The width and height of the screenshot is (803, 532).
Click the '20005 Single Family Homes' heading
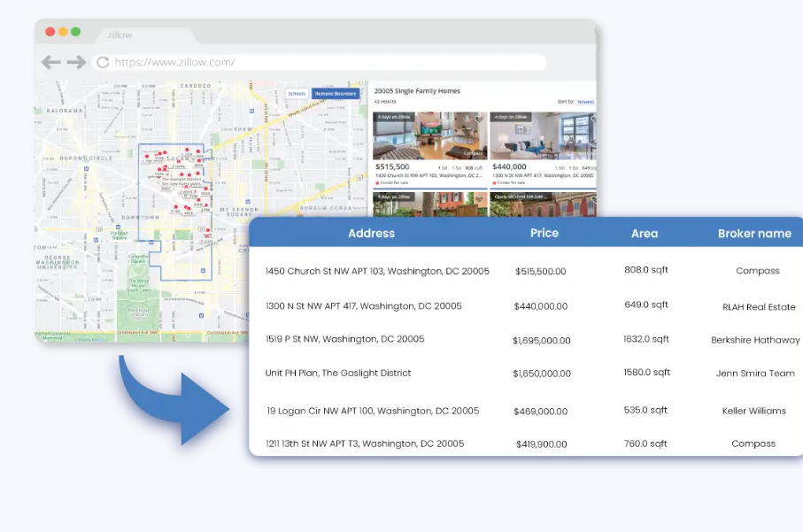(417, 91)
